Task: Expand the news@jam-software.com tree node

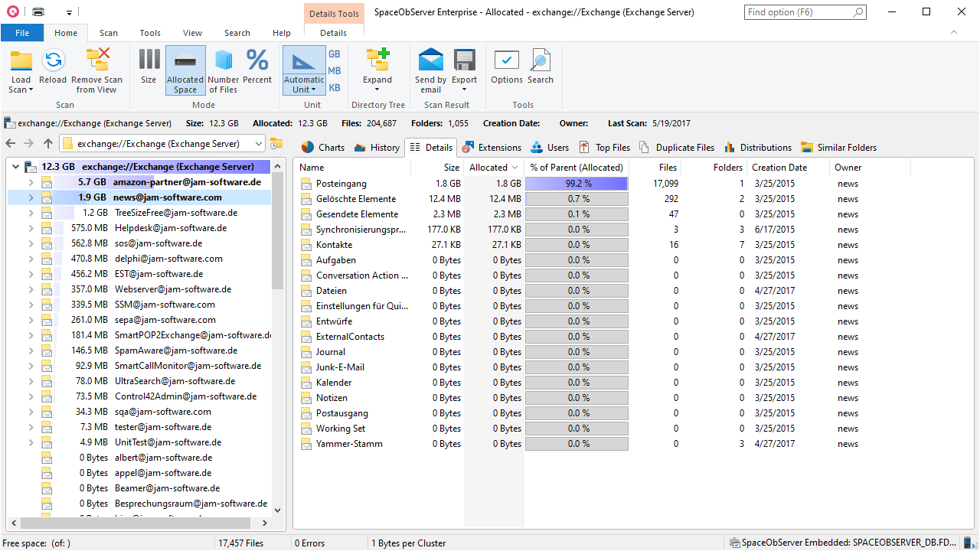Action: 31,197
